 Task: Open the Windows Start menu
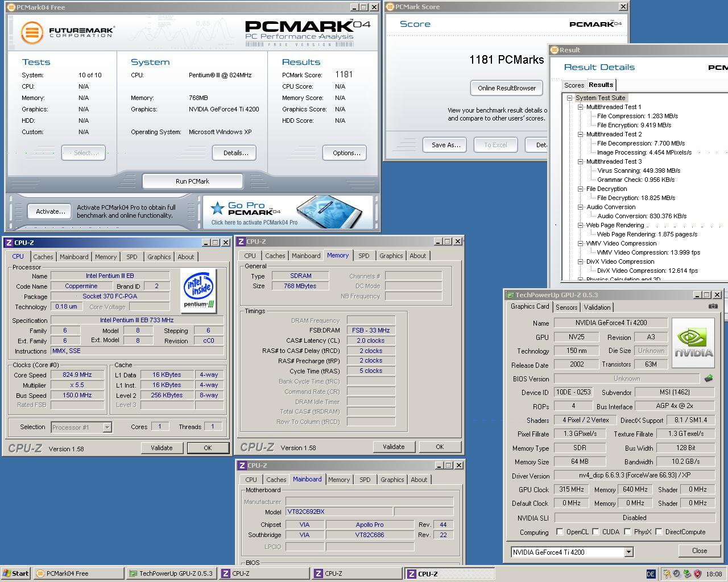point(16,573)
